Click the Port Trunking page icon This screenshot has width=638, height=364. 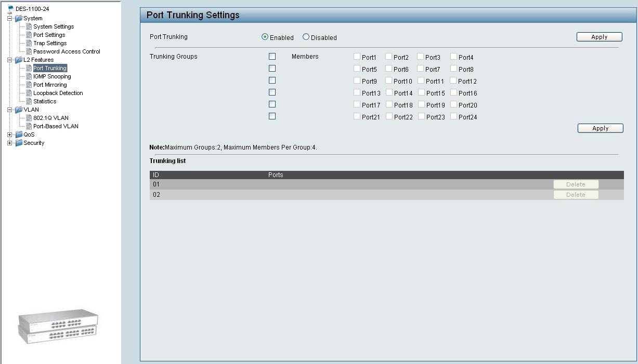coord(29,68)
